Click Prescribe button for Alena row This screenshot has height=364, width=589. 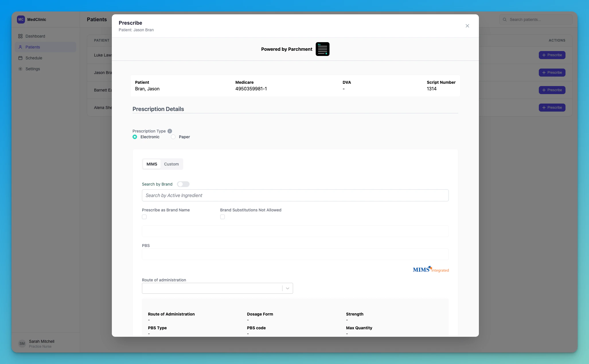[552, 108]
